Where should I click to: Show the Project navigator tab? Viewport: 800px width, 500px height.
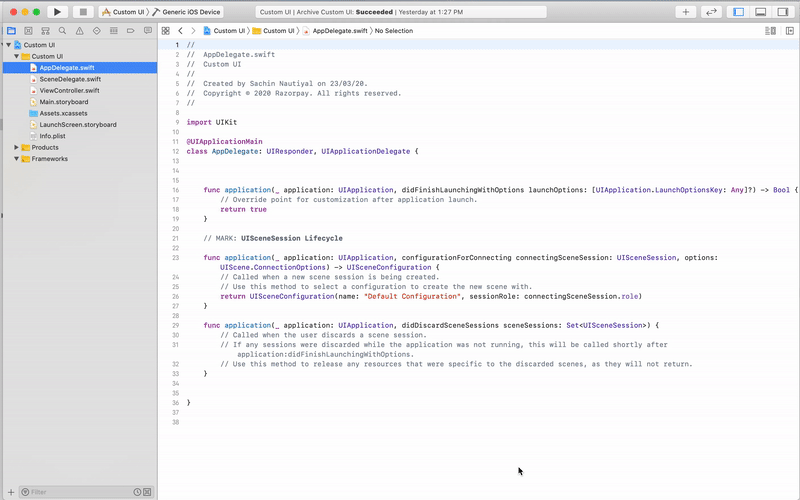point(11,31)
